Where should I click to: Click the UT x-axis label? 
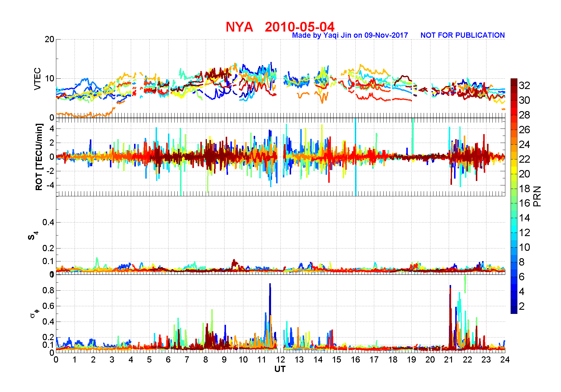(280, 369)
